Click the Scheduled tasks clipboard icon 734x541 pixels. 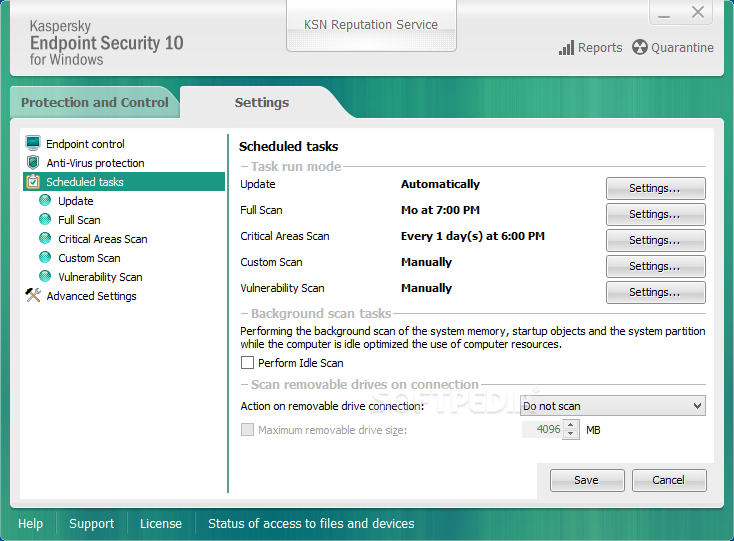point(33,182)
